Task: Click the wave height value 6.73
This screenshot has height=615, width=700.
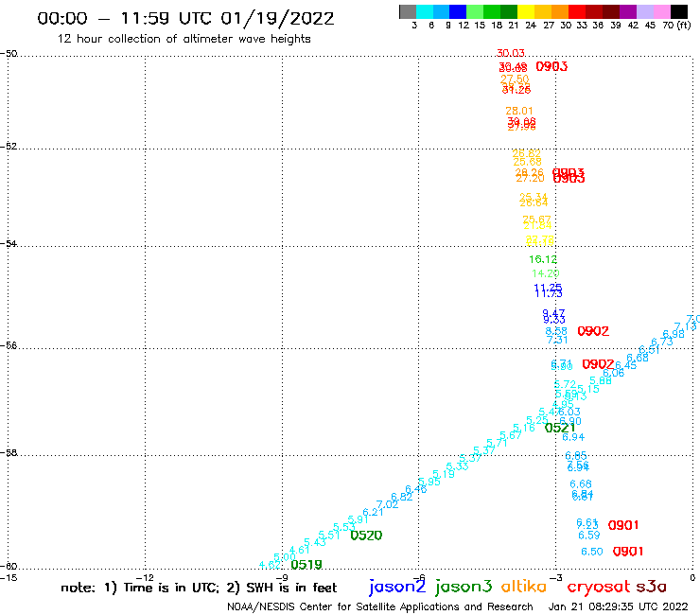Action: pos(662,342)
